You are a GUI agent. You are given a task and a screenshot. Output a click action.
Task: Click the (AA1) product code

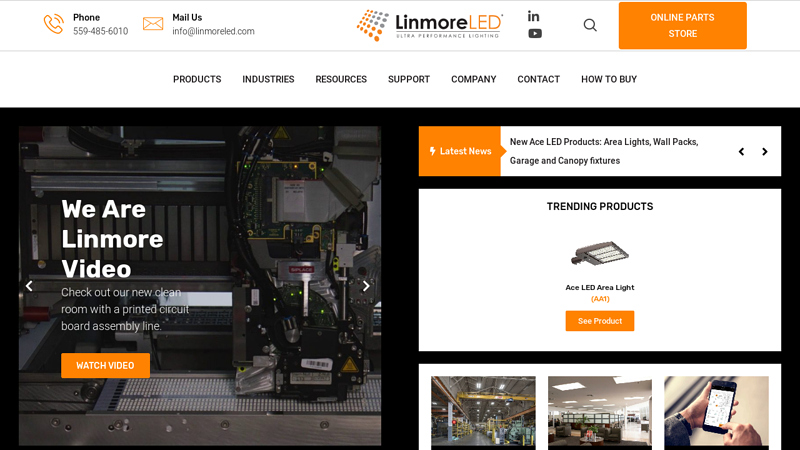point(600,299)
